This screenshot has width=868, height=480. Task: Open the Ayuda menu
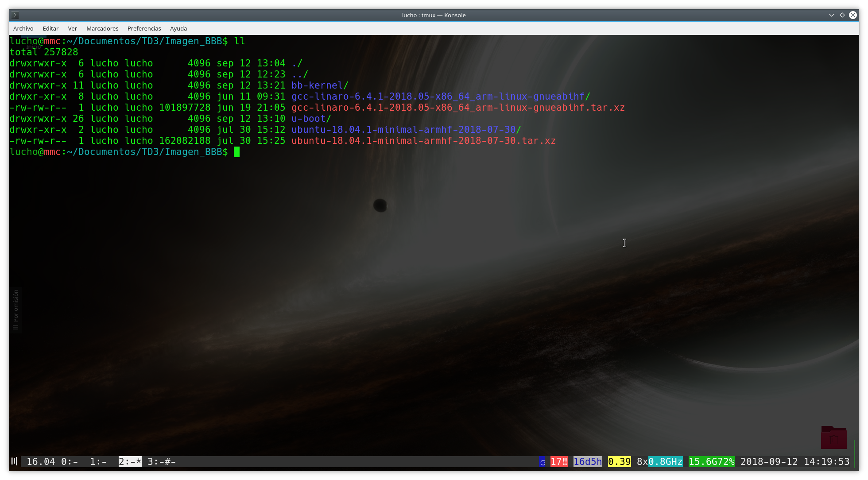coord(178,28)
